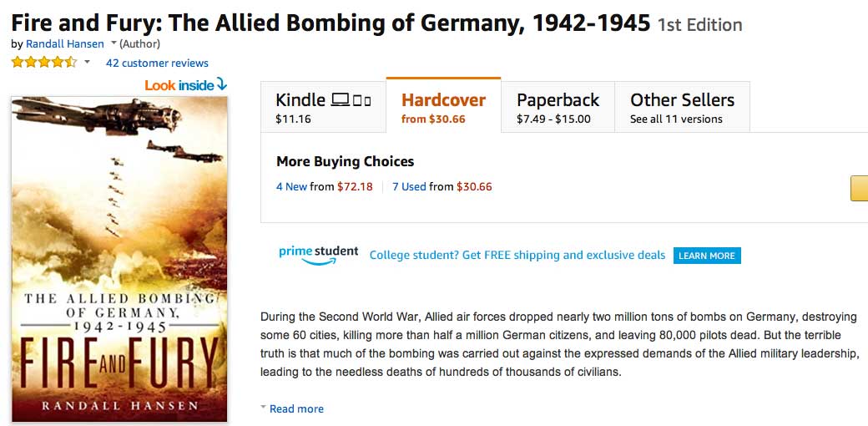This screenshot has width=868, height=426.
Task: Click the book title heading
Action: 331,23
